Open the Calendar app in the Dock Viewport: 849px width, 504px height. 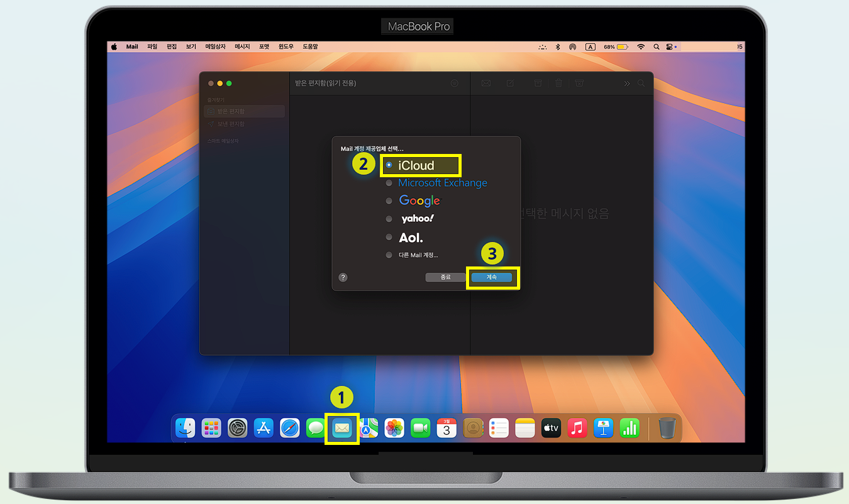click(x=447, y=428)
